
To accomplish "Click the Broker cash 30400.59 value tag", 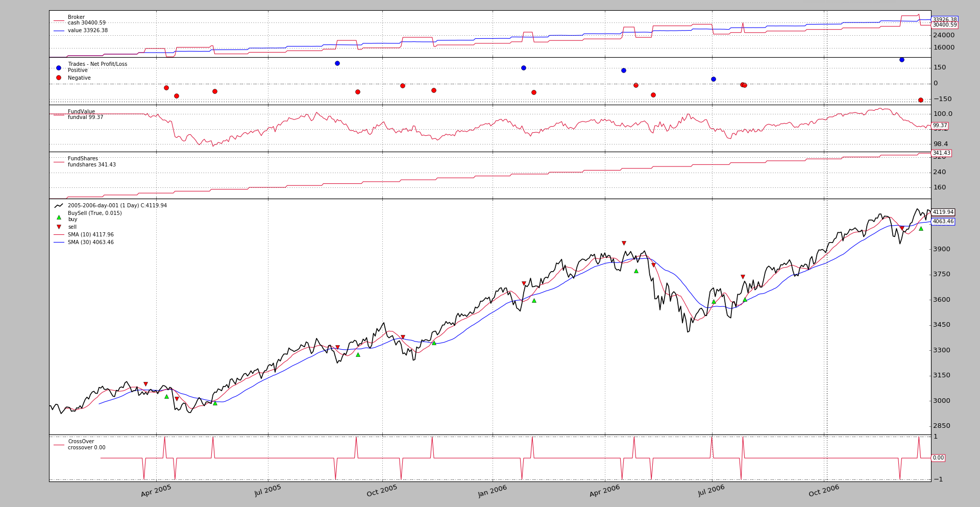I will tap(944, 25).
